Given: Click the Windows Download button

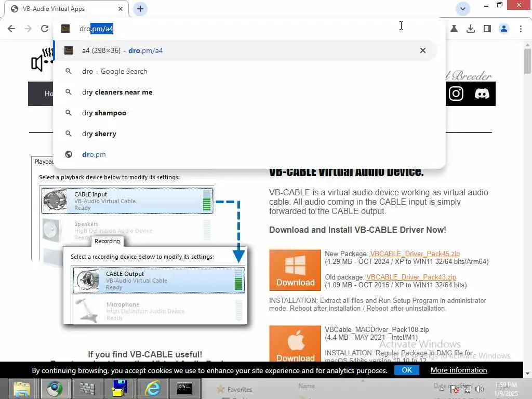Looking at the screenshot, I should click(295, 270).
